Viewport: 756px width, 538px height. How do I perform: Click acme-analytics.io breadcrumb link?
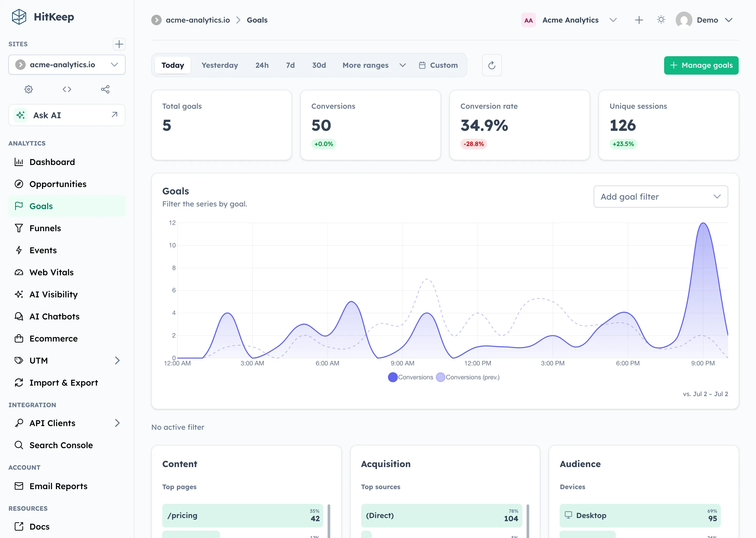(198, 20)
